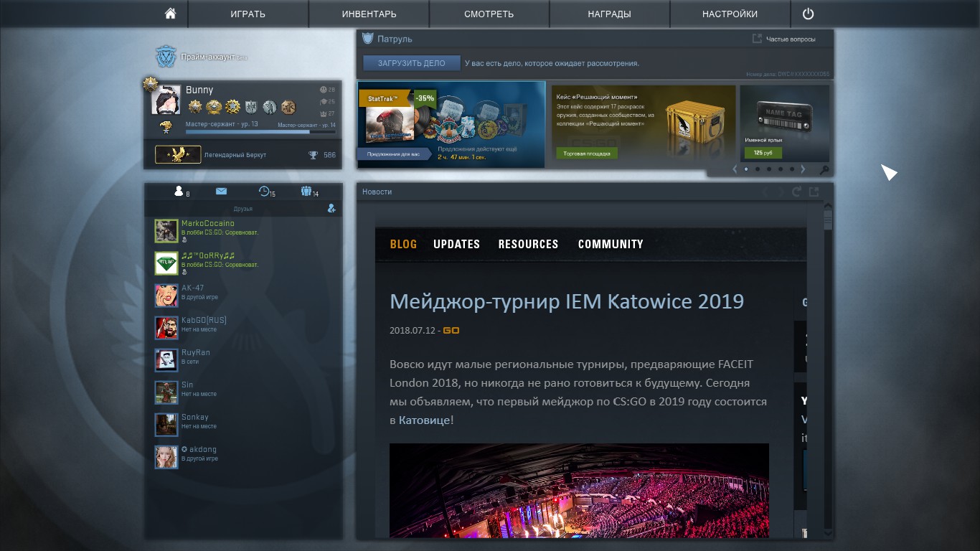Select friend Sonkay
Screen dimensions: 980x551
click(243, 425)
